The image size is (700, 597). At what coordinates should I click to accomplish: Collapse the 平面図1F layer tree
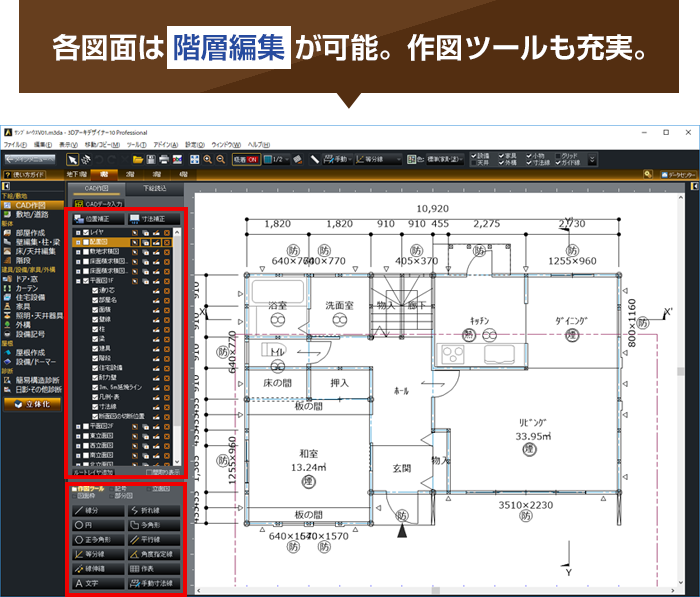click(x=77, y=281)
